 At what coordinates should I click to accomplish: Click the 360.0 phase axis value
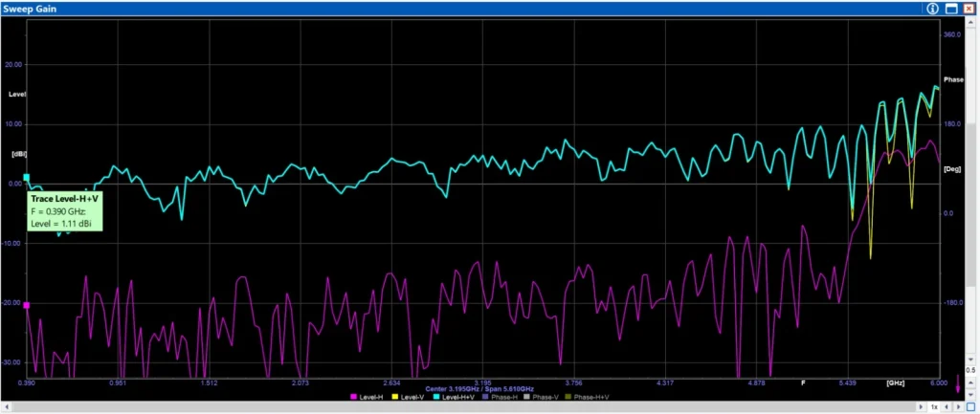coord(952,35)
